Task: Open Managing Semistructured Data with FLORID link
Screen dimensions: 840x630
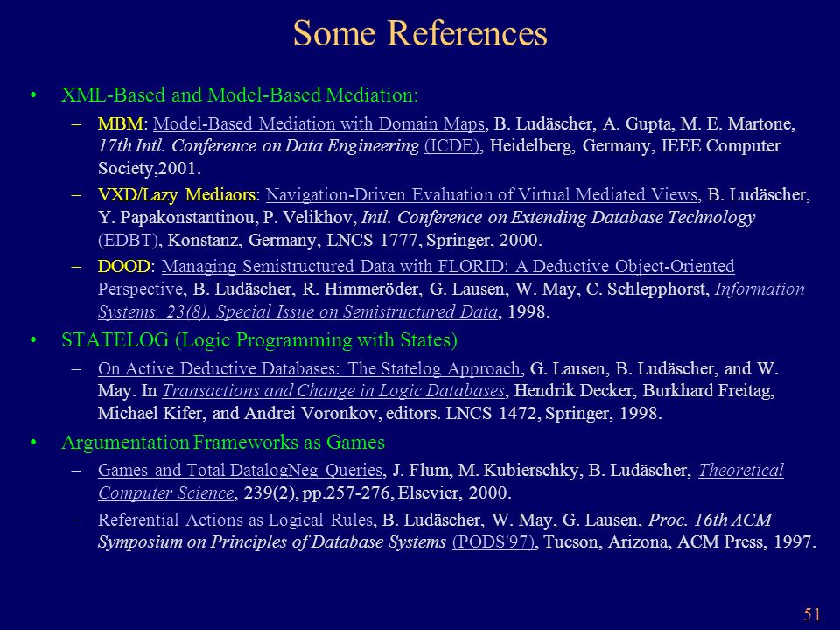Action: coord(416,277)
